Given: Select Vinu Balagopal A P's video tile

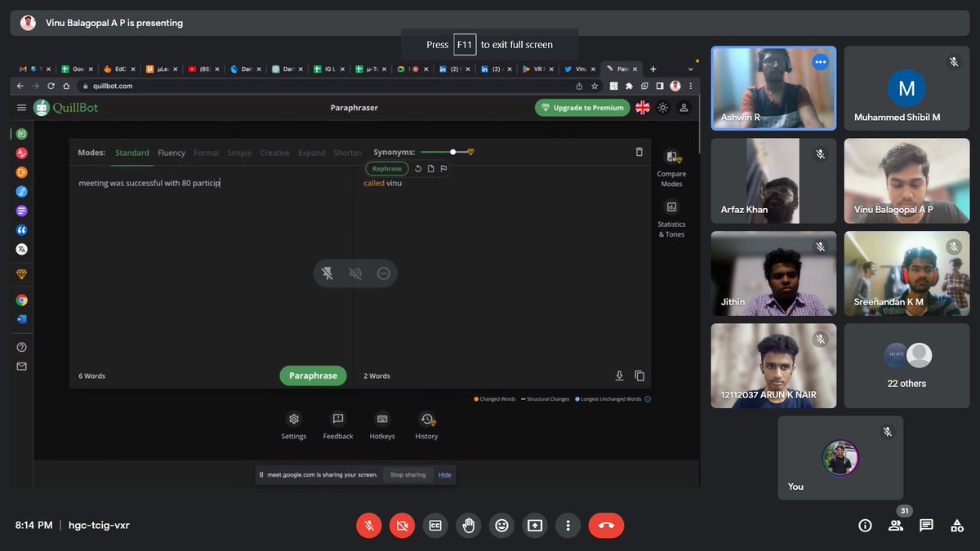Looking at the screenshot, I should pyautogui.click(x=906, y=180).
